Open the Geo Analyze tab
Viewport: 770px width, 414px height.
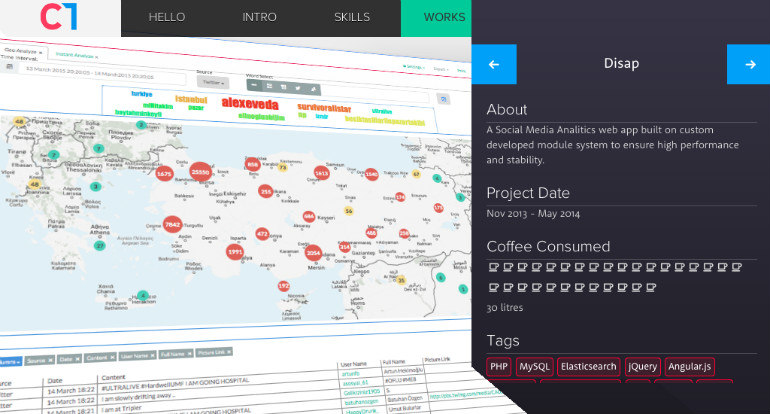[x=22, y=51]
